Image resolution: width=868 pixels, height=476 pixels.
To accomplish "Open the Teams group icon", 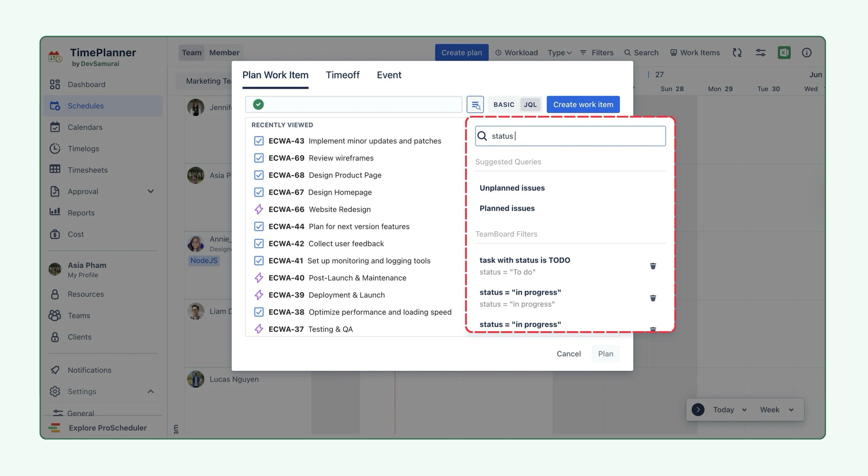I will (55, 315).
